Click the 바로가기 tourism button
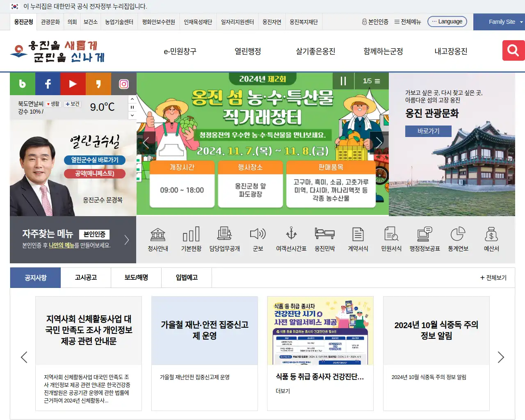Image resolution: width=525 pixels, height=420 pixels. click(x=428, y=131)
